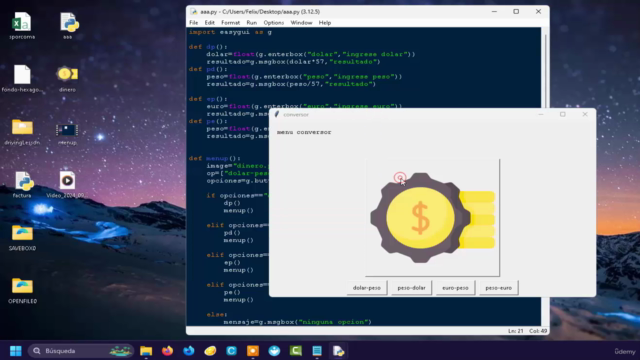This screenshot has height=360, width=640.
Task: Click the "menu conversor" label text
Action: (x=304, y=132)
